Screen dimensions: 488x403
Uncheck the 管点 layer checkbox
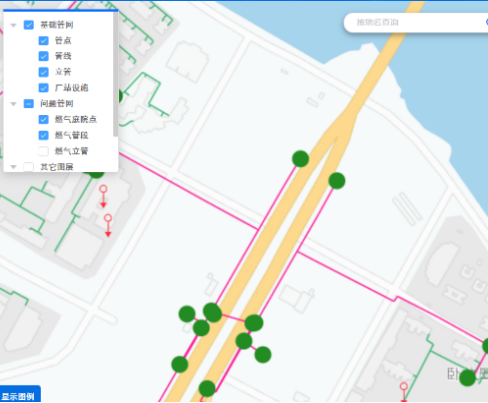coord(43,41)
